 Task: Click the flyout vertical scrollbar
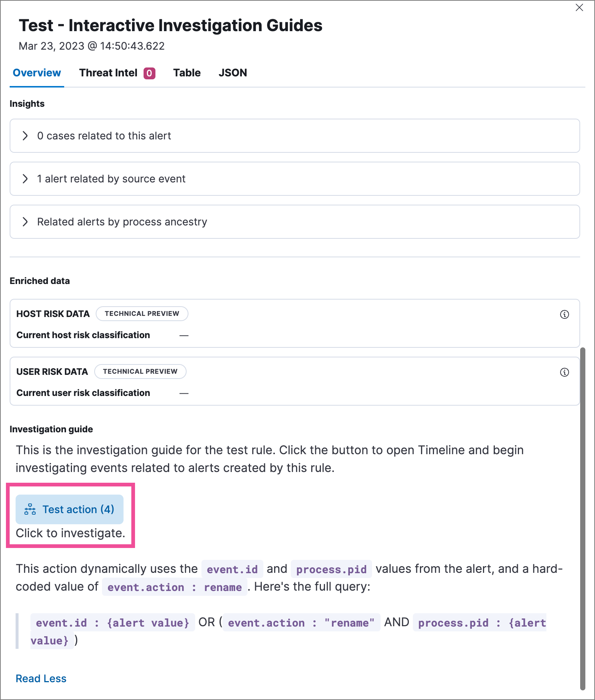coord(582,519)
